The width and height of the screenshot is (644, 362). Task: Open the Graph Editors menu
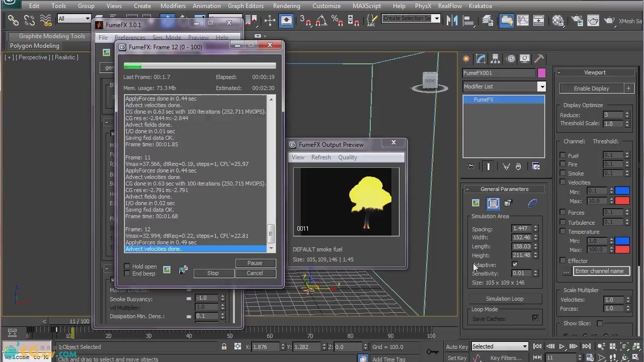tap(246, 6)
